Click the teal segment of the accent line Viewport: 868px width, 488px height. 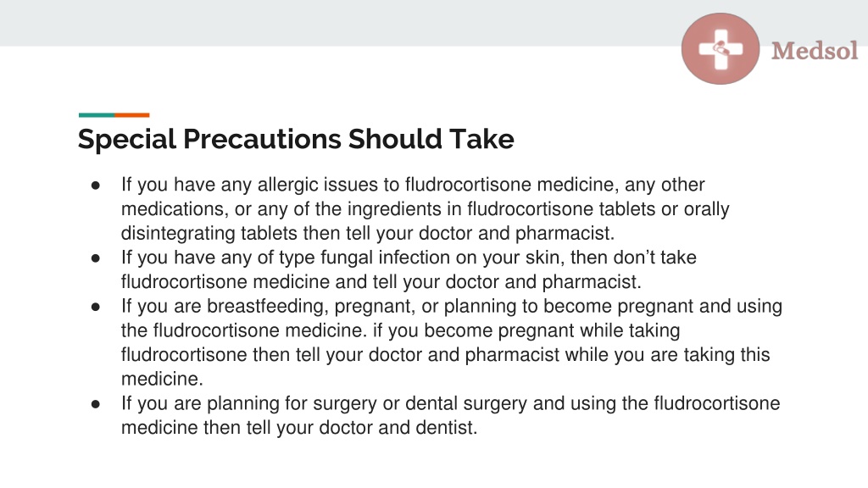click(97, 115)
